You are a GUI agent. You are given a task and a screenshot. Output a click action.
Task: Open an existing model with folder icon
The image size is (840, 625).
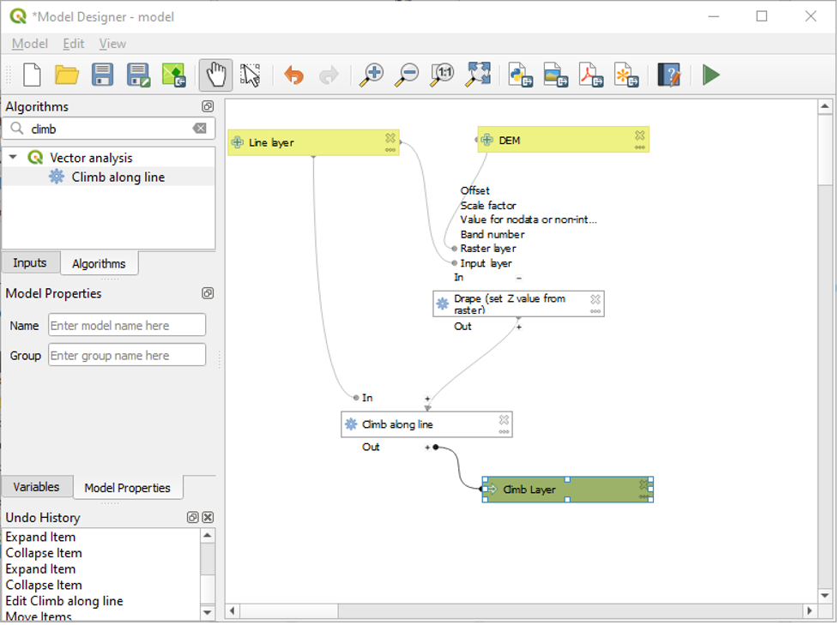(x=67, y=75)
